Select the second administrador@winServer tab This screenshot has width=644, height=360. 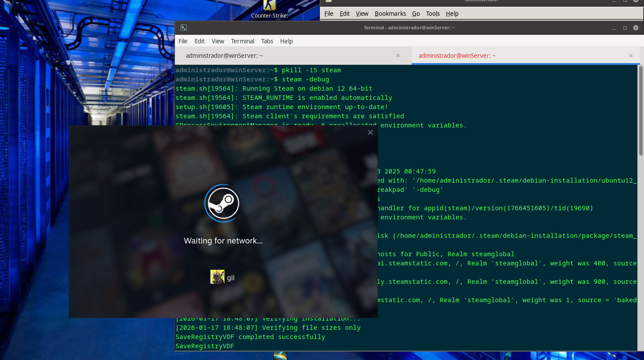(457, 56)
